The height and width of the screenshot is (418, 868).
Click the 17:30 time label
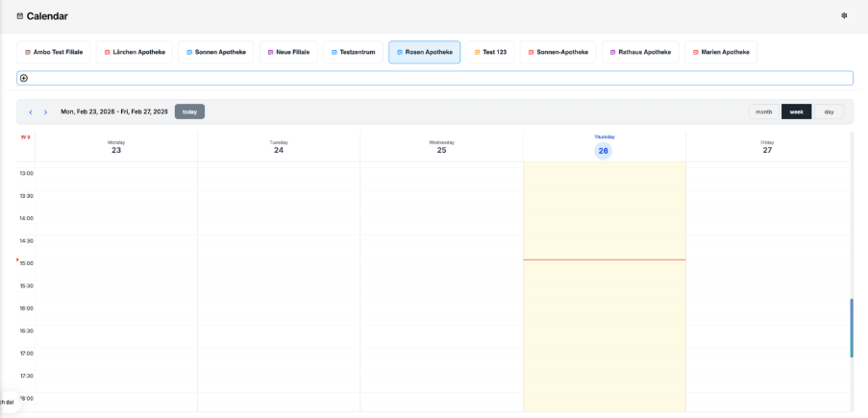coord(27,376)
